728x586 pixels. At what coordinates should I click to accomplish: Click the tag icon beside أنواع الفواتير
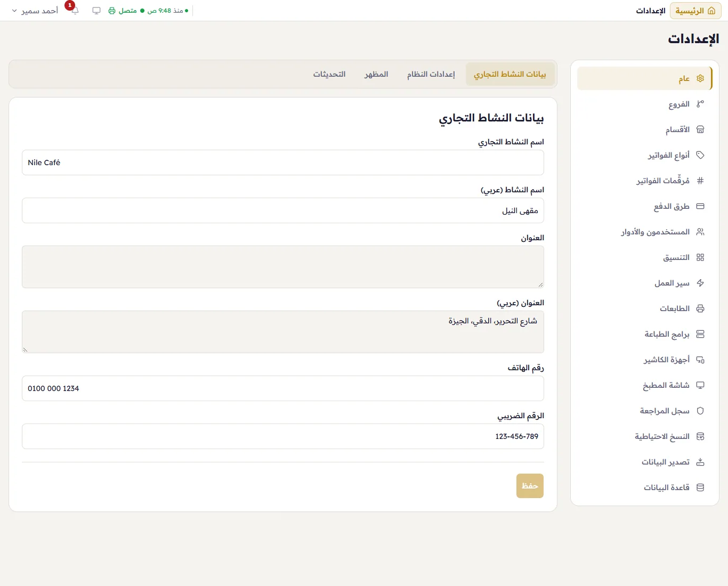coord(700,155)
